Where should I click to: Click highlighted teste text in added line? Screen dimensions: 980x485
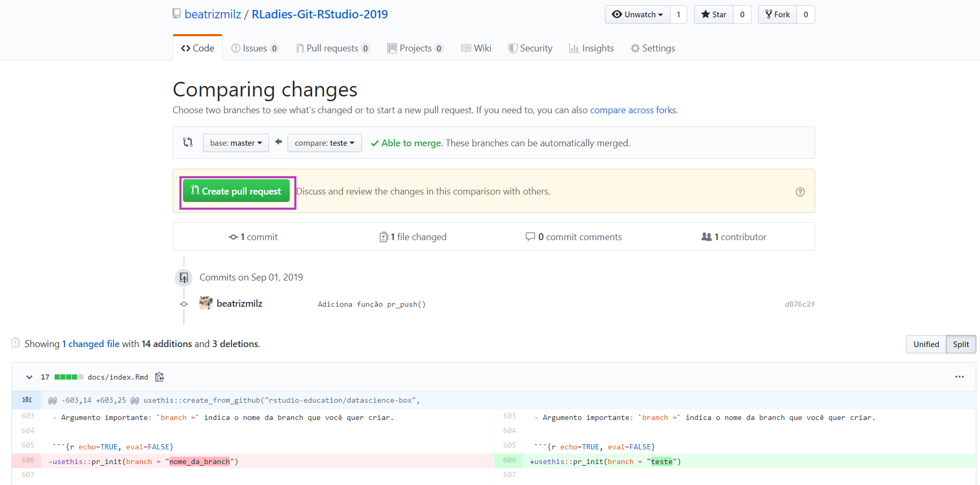[x=662, y=461]
